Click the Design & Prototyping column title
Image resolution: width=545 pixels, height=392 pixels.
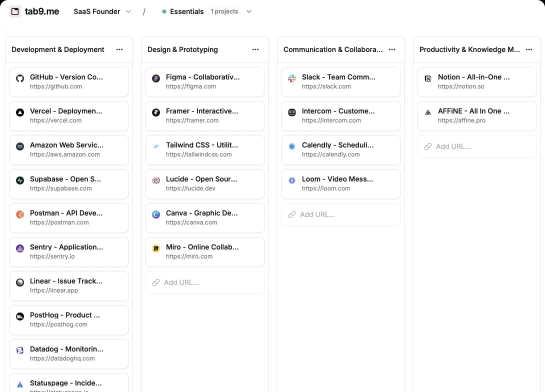click(x=182, y=49)
